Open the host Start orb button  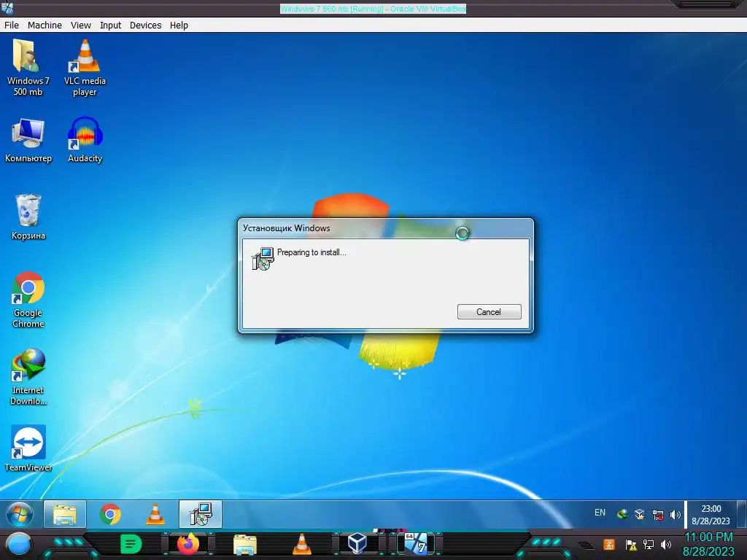pyautogui.click(x=18, y=544)
